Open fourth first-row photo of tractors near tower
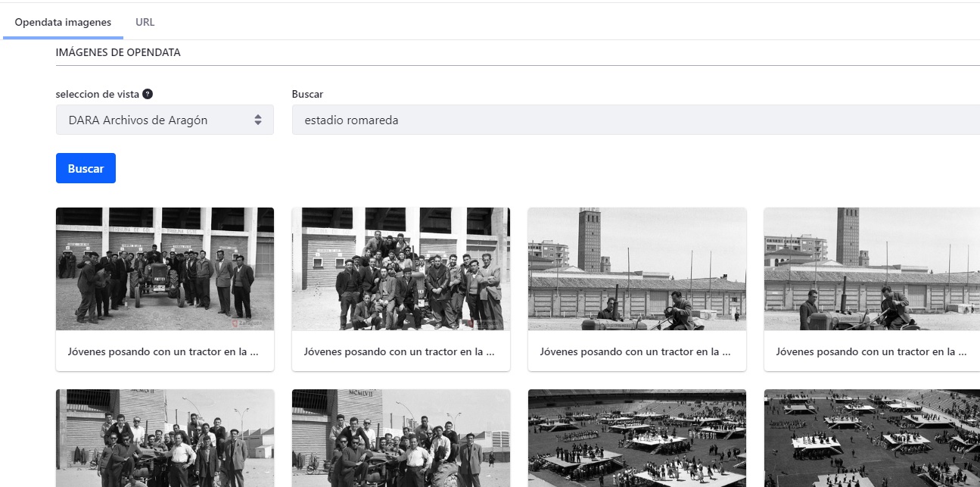The width and height of the screenshot is (980, 487). pos(872,269)
